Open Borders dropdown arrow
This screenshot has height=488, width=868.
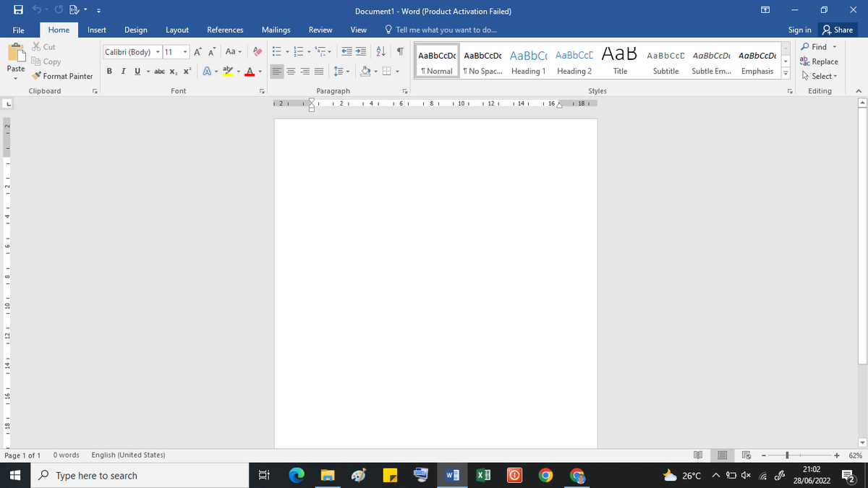(x=398, y=72)
